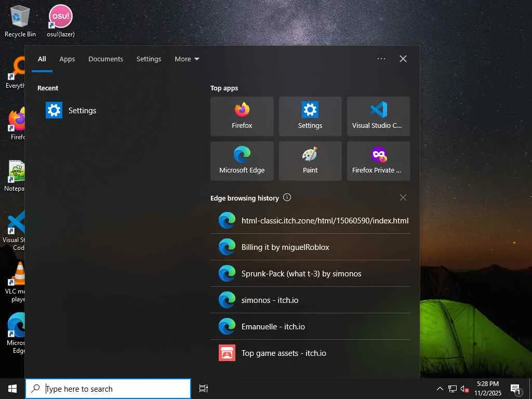This screenshot has width=532, height=399.
Task: Switch to the Apps tab
Action: click(x=67, y=59)
